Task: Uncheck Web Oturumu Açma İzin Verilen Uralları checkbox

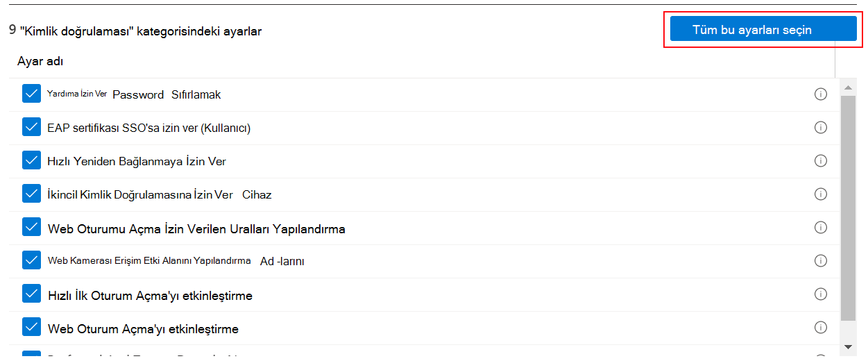Action: click(x=32, y=227)
